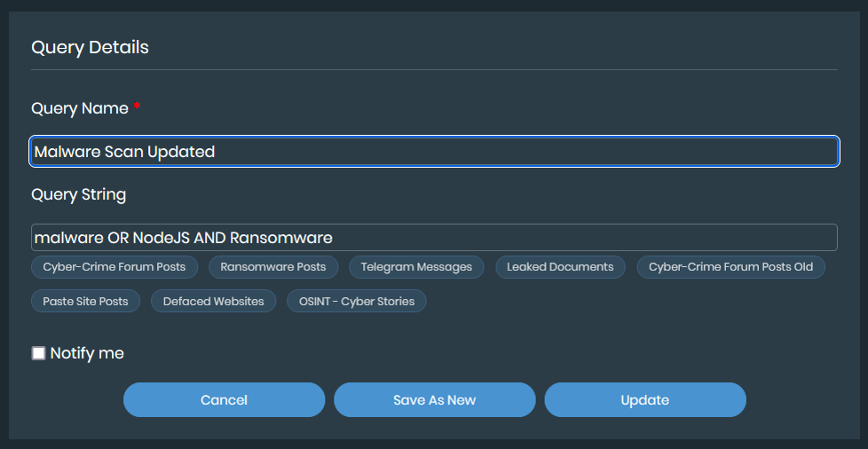Select the Leaked Documents source chip
Viewport: 868px width, 449px height.
(x=560, y=267)
